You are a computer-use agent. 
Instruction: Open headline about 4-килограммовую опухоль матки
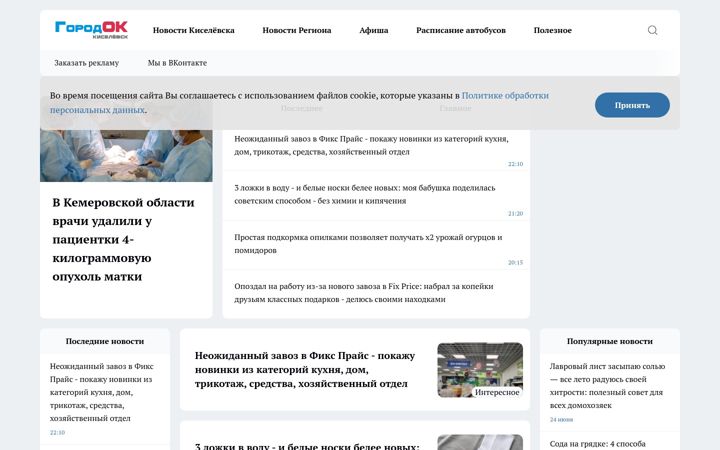pyautogui.click(x=124, y=239)
